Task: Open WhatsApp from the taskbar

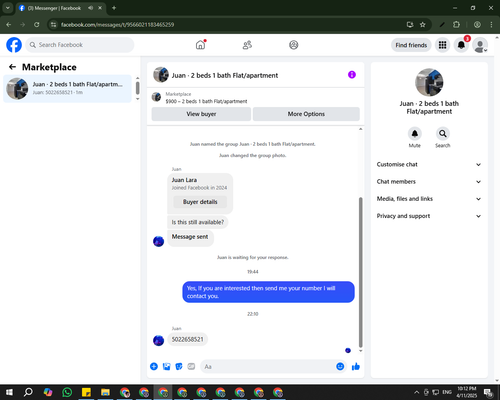Action: click(67, 392)
